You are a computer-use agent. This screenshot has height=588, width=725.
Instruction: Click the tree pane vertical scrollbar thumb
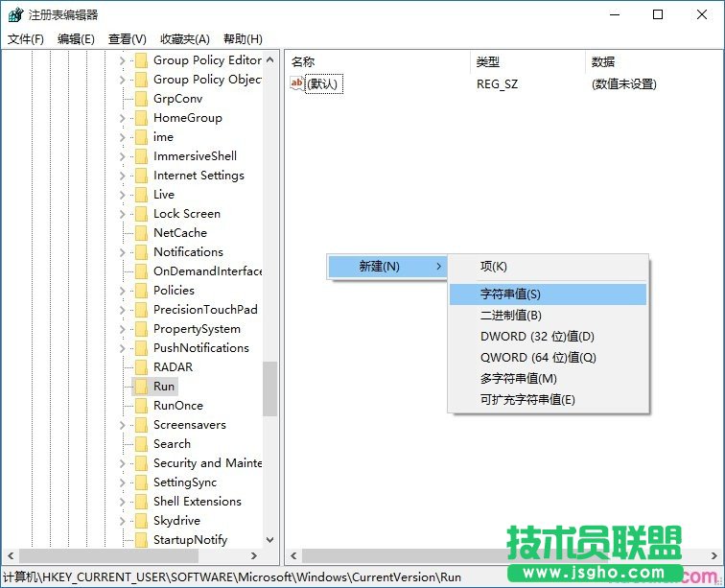(x=269, y=388)
